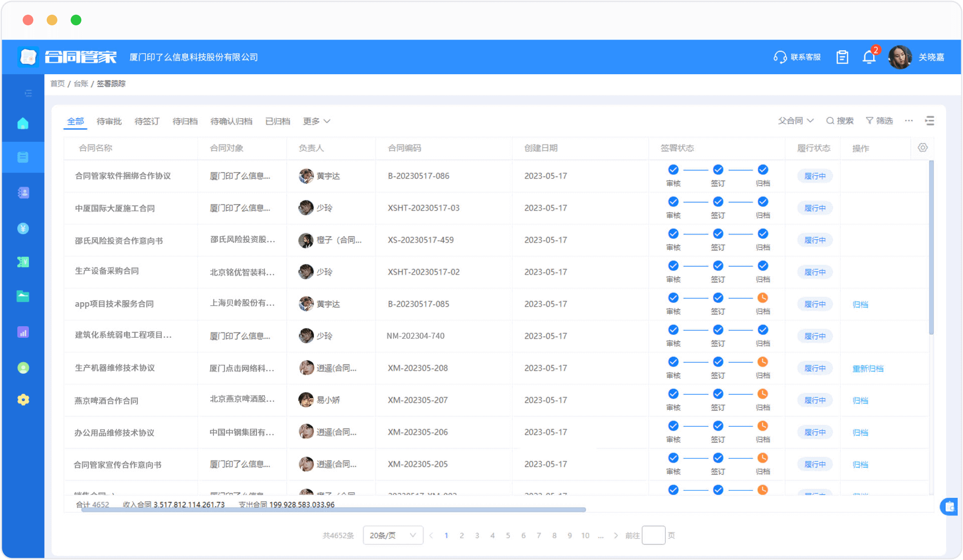The height and width of the screenshot is (560, 963).
Task: Click the 搜索 search button
Action: pos(840,121)
